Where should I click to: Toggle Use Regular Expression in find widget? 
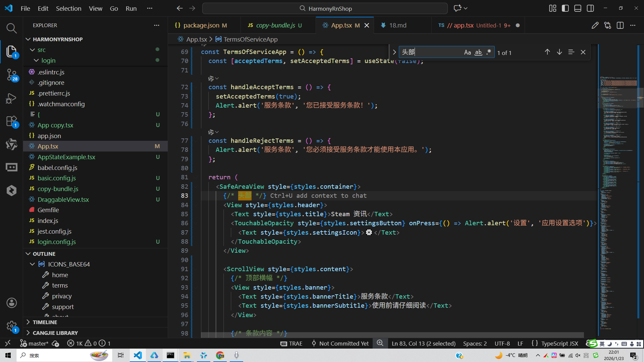point(489,52)
